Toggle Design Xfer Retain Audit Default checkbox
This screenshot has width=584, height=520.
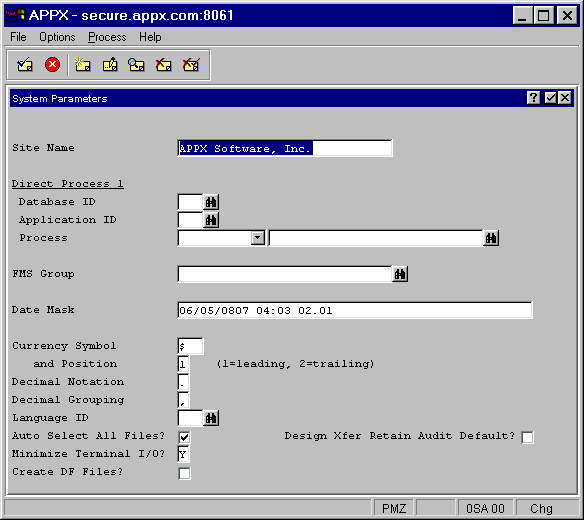527,437
